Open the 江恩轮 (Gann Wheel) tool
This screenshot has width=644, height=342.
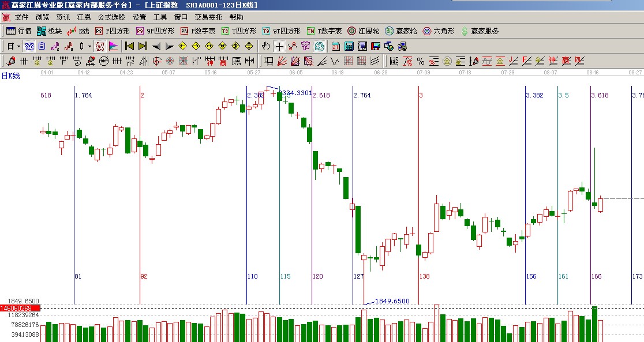(x=364, y=31)
